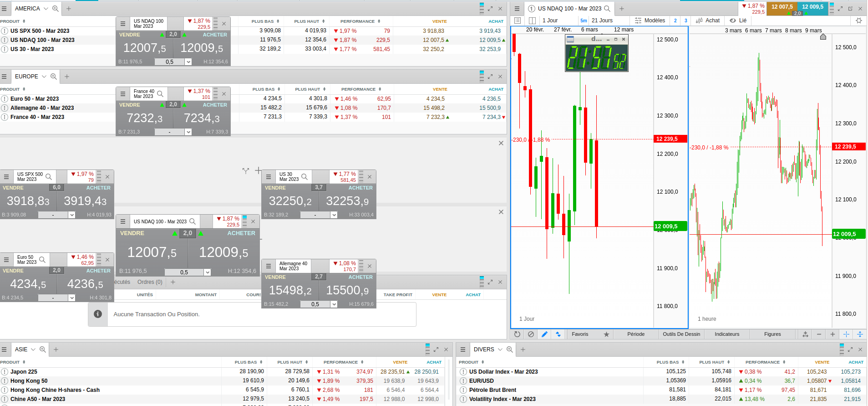Click the Favoris star icon

(606, 334)
